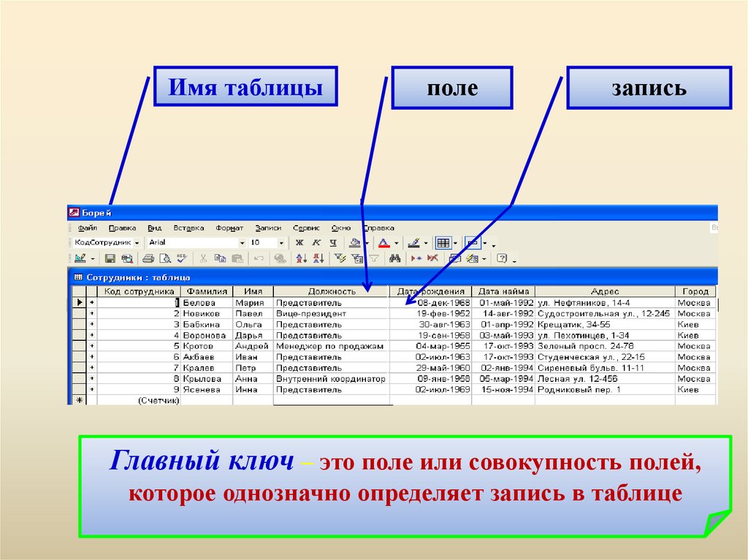Click the Код сотрудника column header
The height and width of the screenshot is (560, 748).
139,291
